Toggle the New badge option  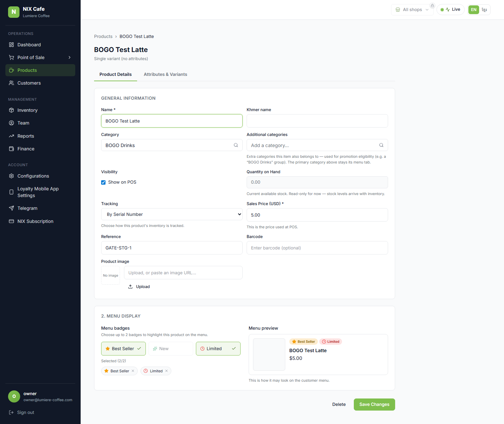(x=171, y=348)
